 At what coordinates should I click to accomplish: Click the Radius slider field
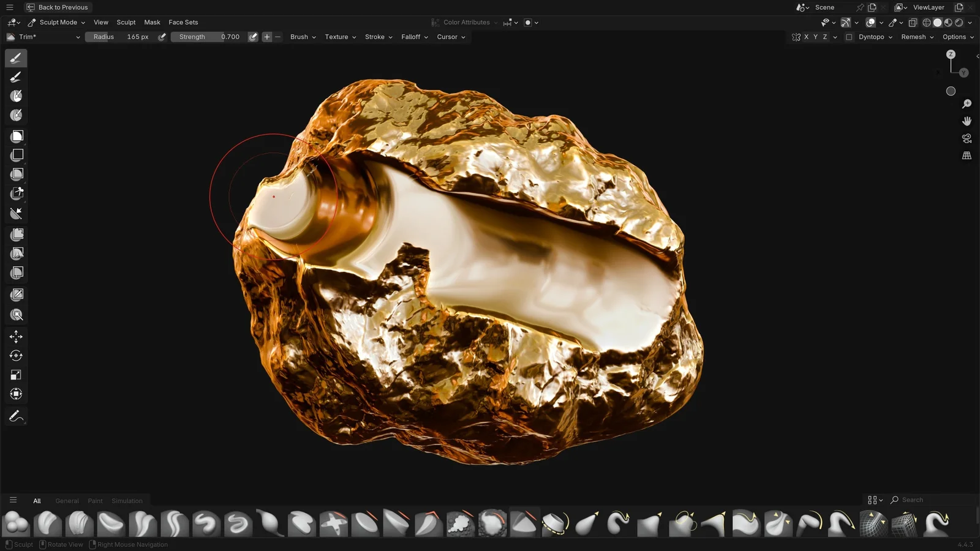coord(121,37)
